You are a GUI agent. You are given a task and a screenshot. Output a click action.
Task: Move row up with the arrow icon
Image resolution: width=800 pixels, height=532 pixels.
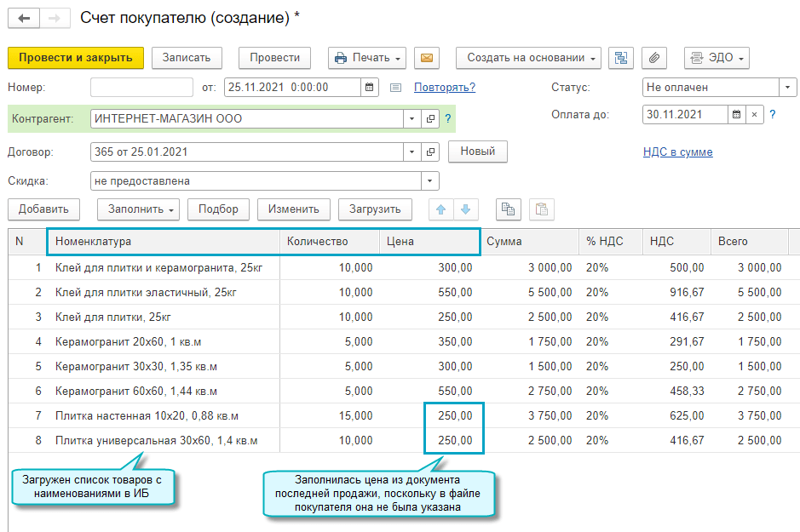tap(440, 209)
